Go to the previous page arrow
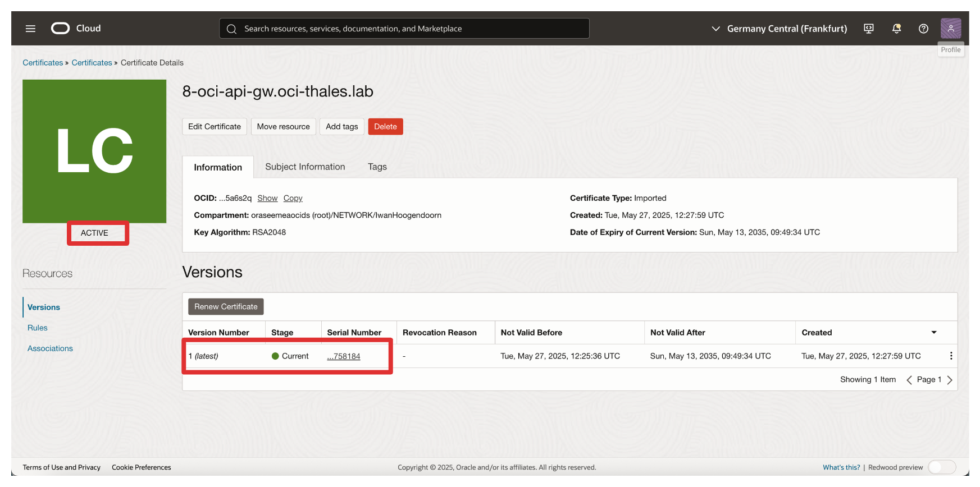 pos(909,380)
